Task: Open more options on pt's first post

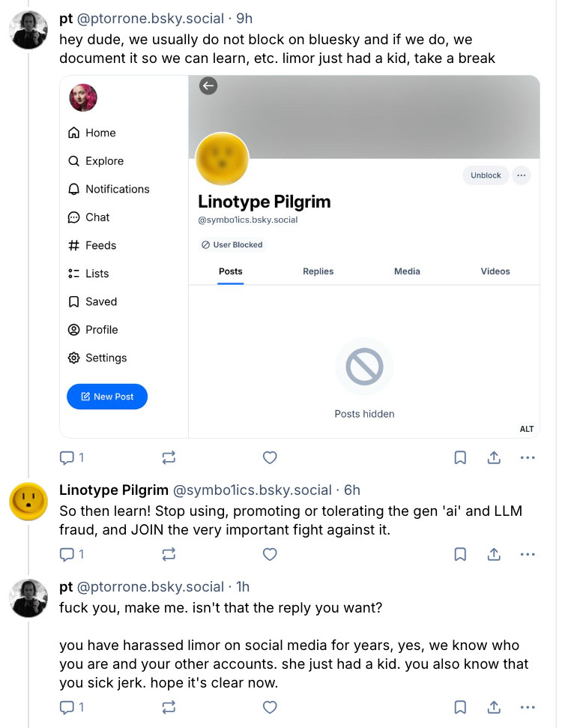Action: tap(528, 457)
